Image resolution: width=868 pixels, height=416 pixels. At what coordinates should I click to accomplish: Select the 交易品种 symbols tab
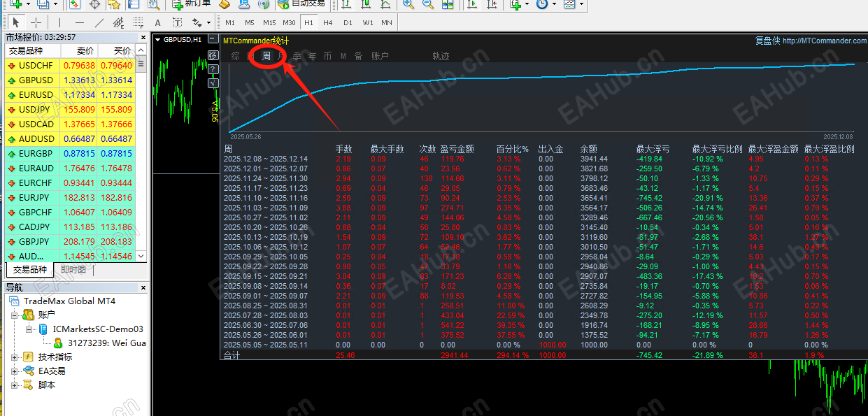(x=30, y=270)
